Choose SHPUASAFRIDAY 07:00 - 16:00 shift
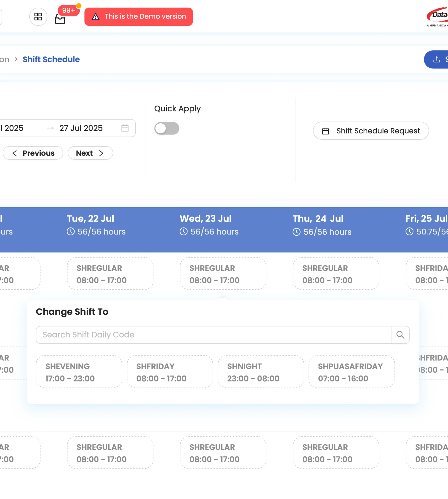 click(x=352, y=372)
